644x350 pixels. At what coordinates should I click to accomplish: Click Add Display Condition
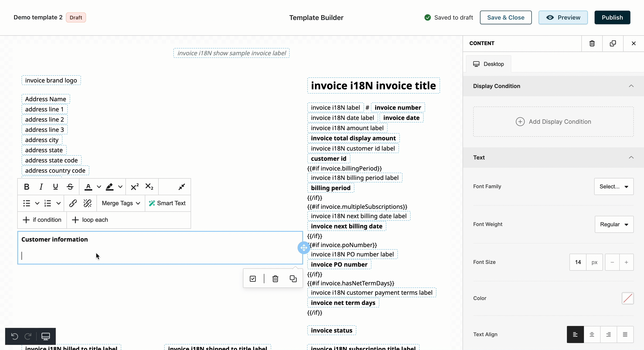[553, 122]
